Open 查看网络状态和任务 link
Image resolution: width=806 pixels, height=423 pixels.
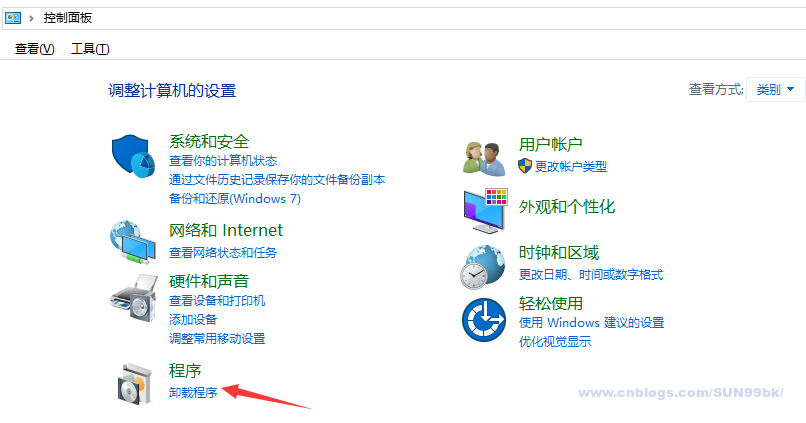point(223,252)
